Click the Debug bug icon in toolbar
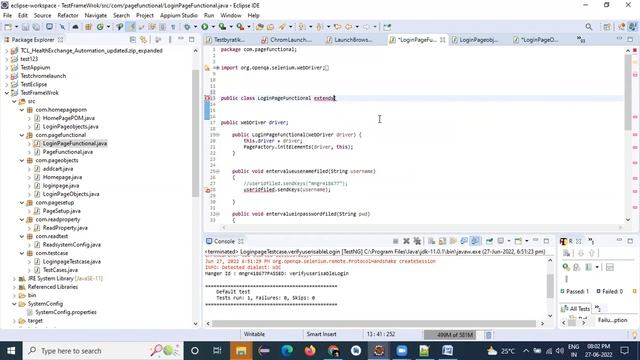This screenshot has width=640, height=360. tap(187, 27)
